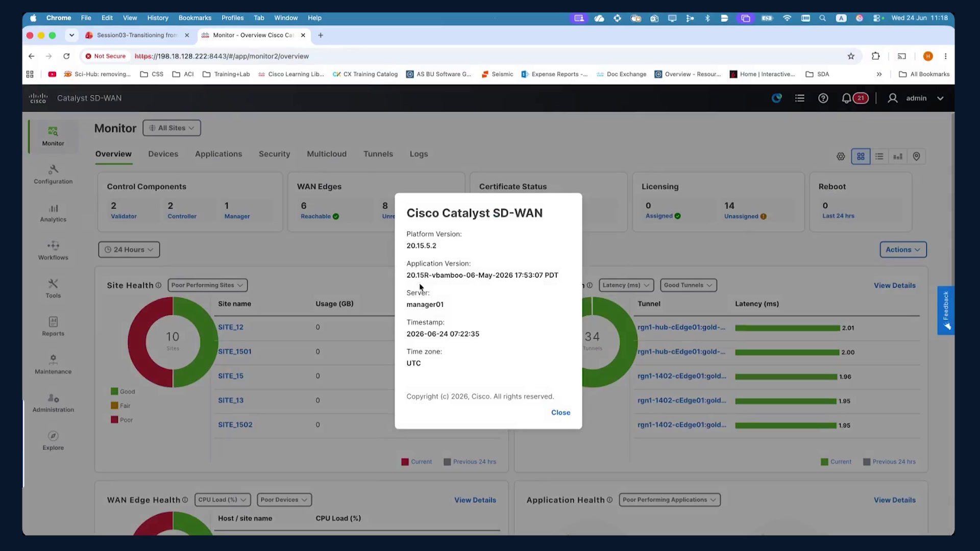
Task: Open Explore in the left sidebar
Action: point(53,441)
